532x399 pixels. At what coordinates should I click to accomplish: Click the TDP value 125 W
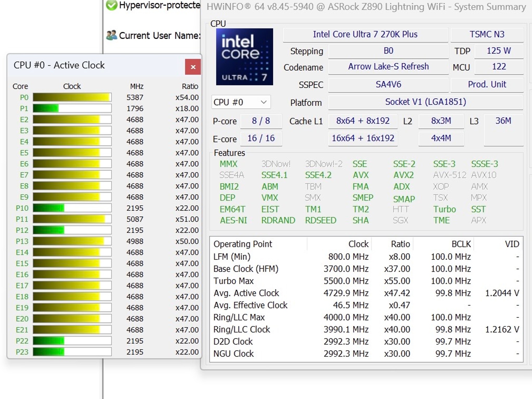click(x=499, y=51)
